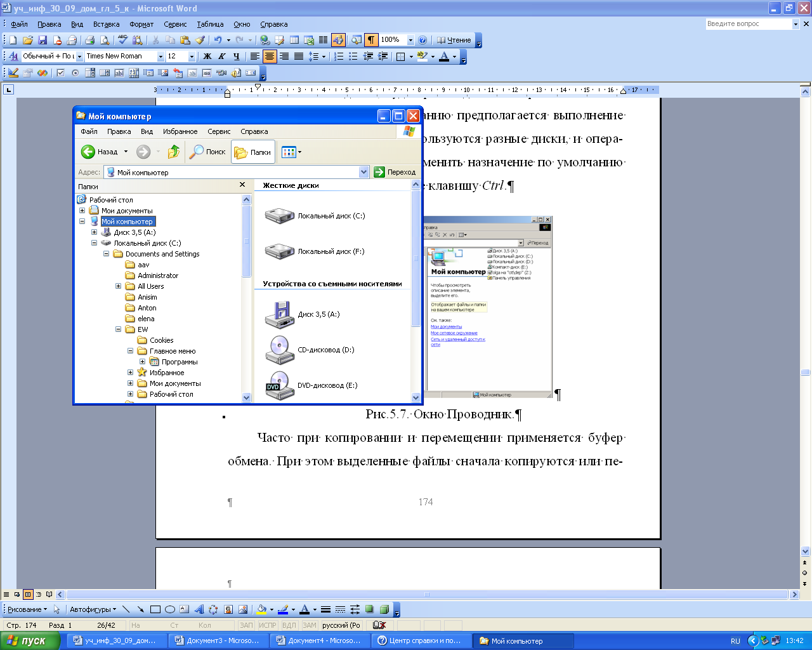Screen dimensions: 812x650
Task: Toggle the ИСПР indicator in status bar
Action: tap(267, 625)
